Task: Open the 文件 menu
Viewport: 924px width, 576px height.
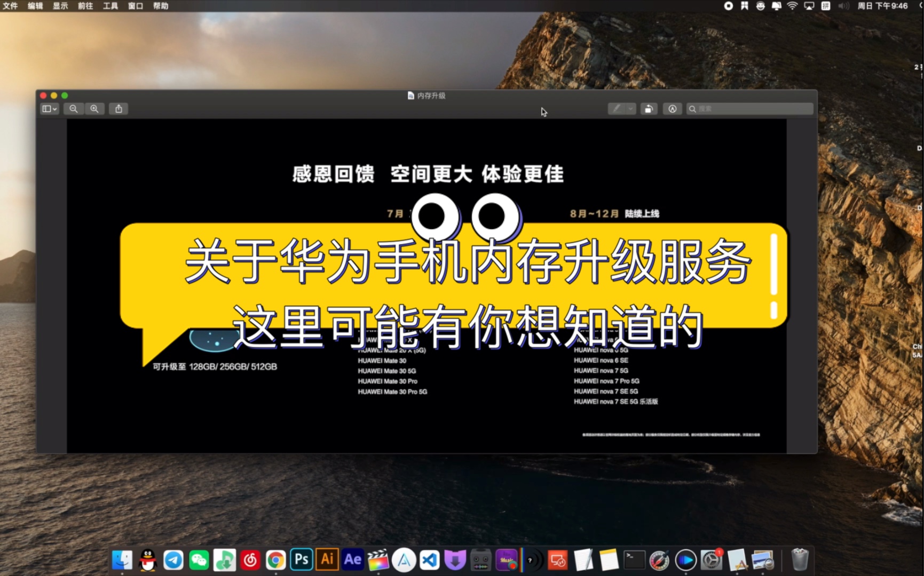Action: [10, 6]
